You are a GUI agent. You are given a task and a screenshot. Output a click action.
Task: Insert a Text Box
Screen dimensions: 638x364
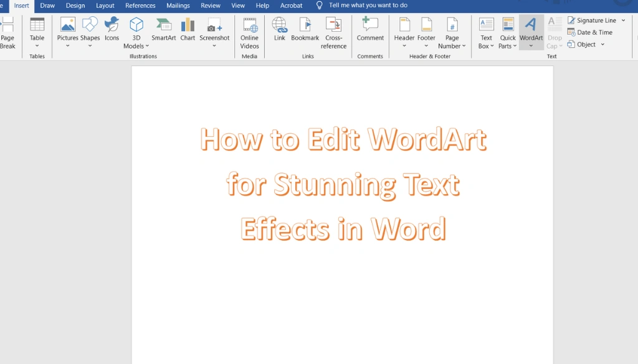pyautogui.click(x=486, y=34)
